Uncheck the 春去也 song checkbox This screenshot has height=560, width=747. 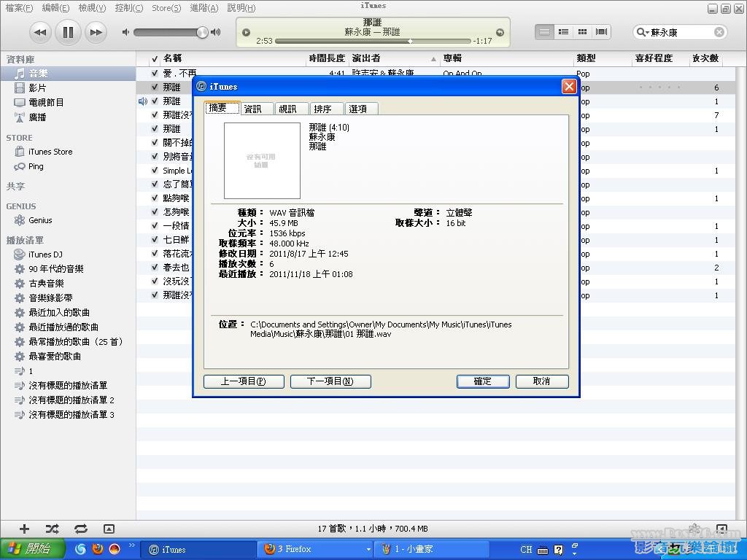(155, 267)
